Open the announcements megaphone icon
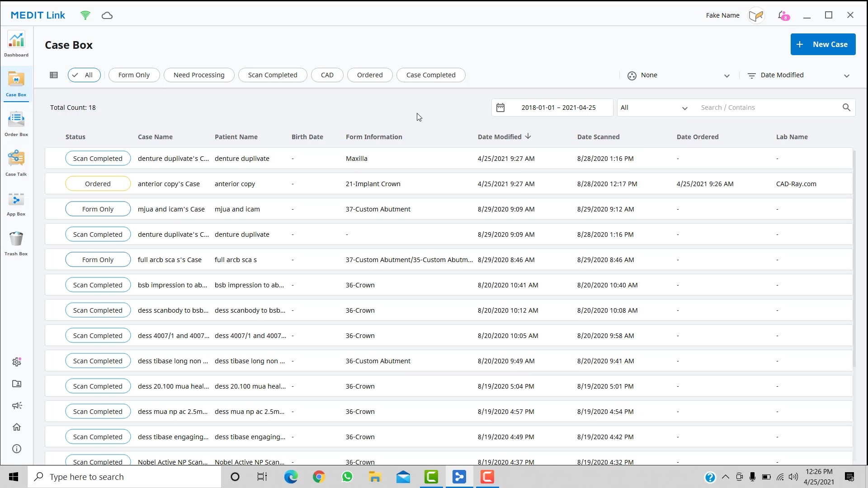 tap(17, 405)
